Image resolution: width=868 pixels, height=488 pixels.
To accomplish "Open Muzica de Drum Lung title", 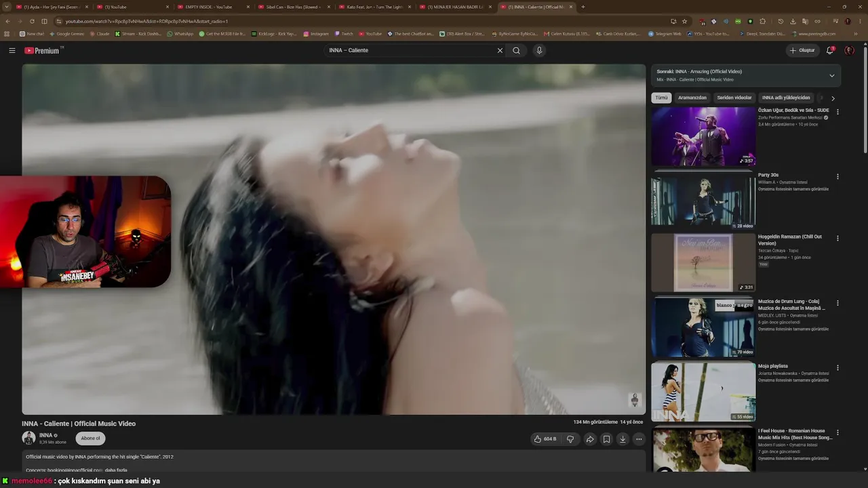I will 792,304.
